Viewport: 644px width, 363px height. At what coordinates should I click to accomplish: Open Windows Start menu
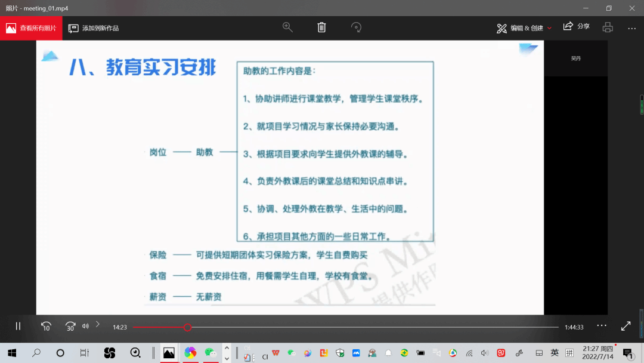[x=11, y=353]
